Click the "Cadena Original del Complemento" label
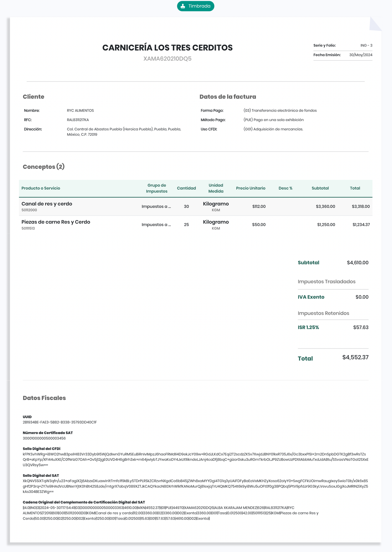This screenshot has height=552, width=392. (x=84, y=502)
